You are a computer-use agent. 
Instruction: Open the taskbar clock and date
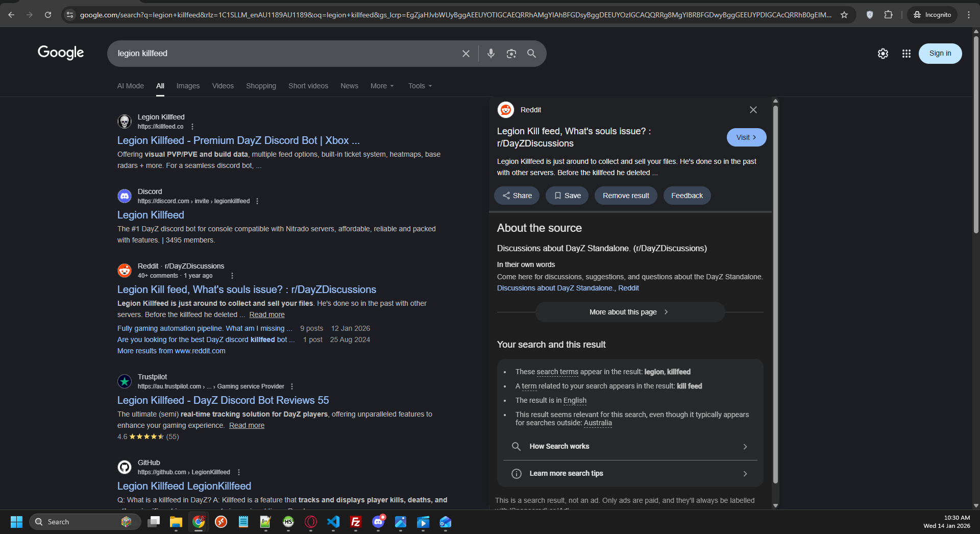pos(947,522)
